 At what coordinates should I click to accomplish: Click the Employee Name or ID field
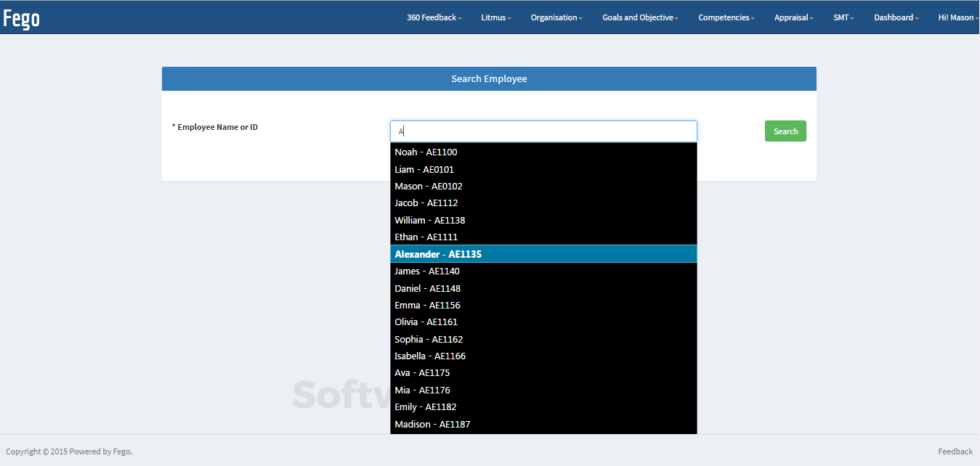(543, 131)
